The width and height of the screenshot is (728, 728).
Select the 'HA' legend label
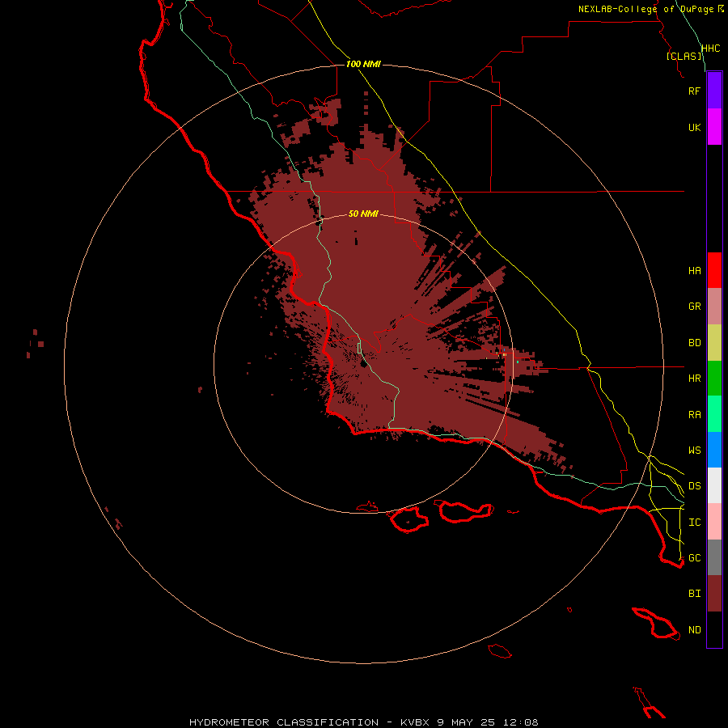tap(694, 271)
